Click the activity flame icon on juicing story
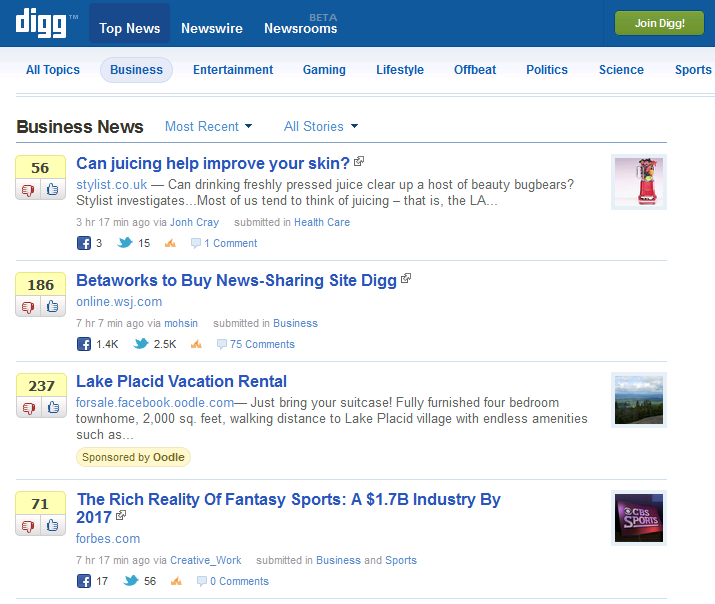This screenshot has width=715, height=604. pos(170,243)
